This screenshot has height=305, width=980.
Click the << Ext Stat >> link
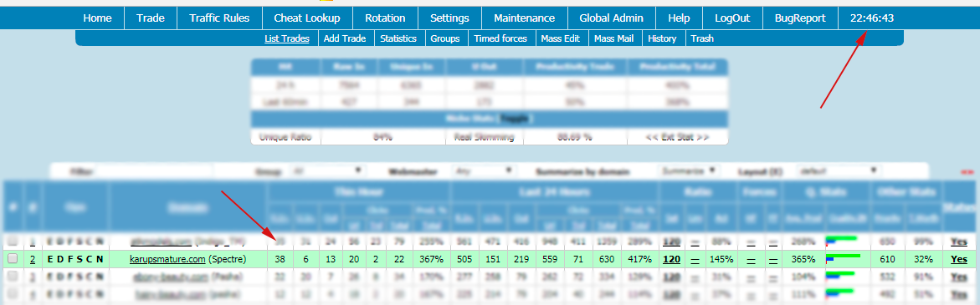tap(677, 136)
